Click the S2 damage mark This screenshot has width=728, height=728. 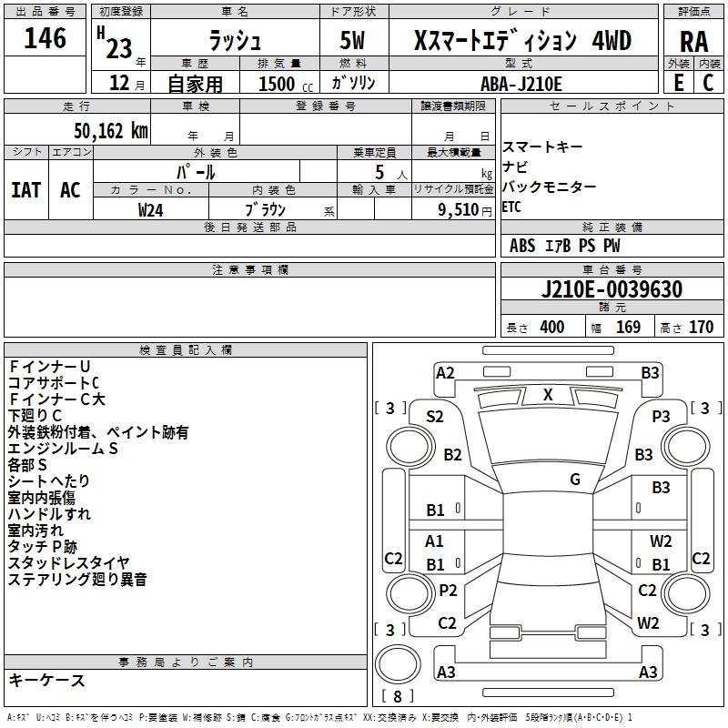(435, 417)
